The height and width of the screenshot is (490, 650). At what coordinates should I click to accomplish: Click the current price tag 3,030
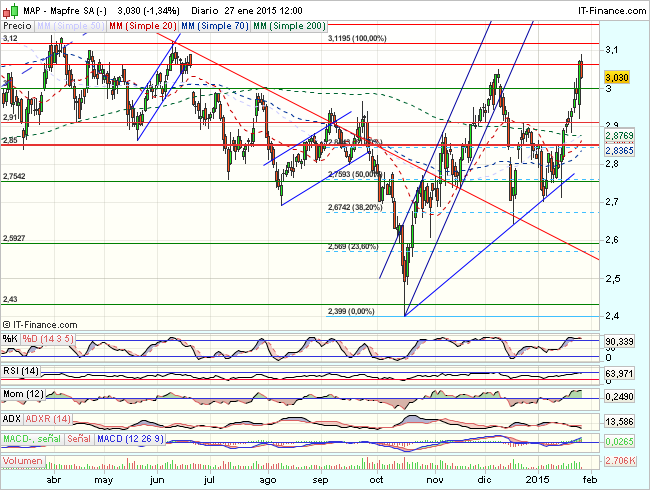616,76
